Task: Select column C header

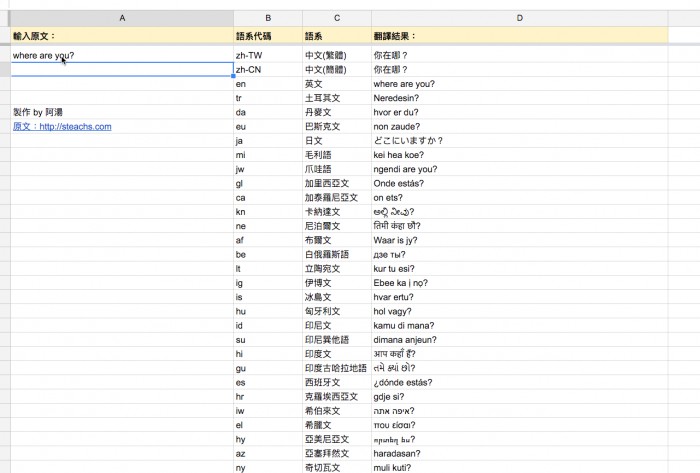Action: click(x=337, y=18)
